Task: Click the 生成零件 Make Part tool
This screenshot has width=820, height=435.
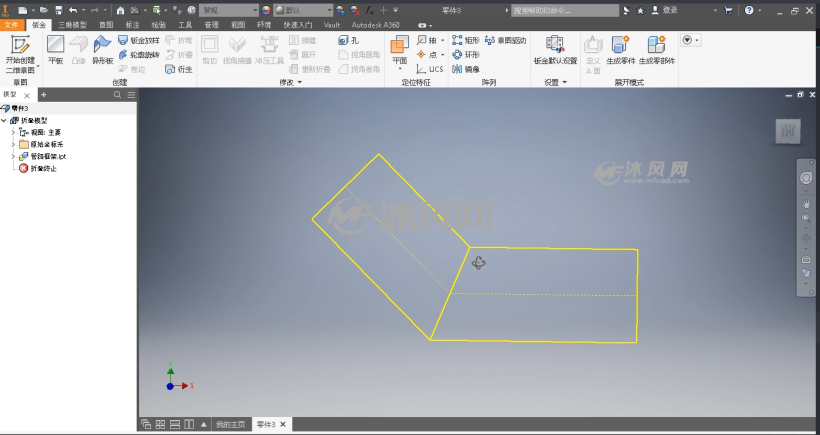Action: 621,50
